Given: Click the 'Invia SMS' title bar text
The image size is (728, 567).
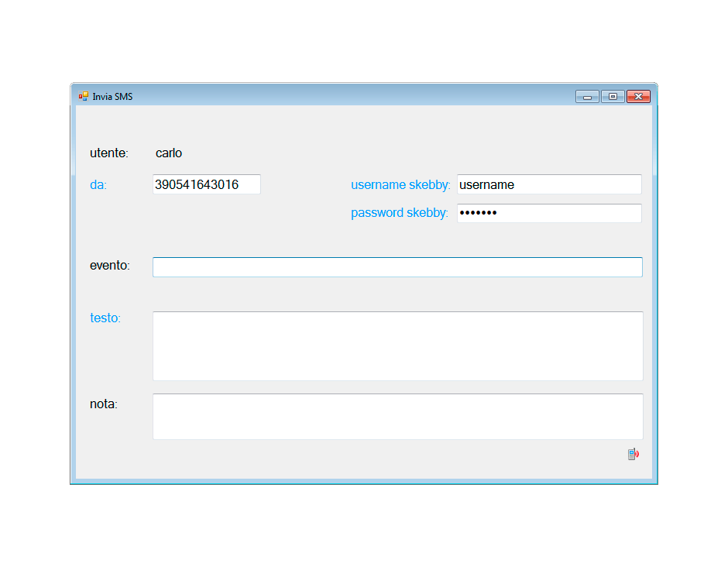Looking at the screenshot, I should tap(112, 97).
